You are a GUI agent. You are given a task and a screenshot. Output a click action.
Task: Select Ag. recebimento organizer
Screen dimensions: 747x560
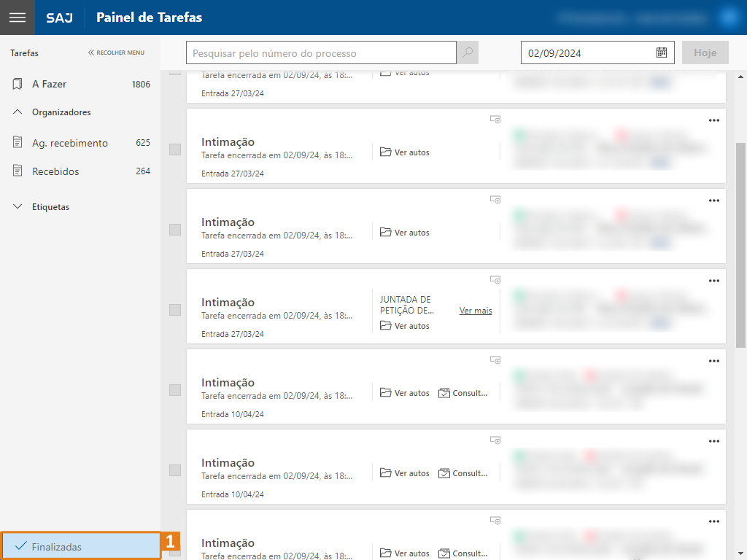(x=69, y=143)
